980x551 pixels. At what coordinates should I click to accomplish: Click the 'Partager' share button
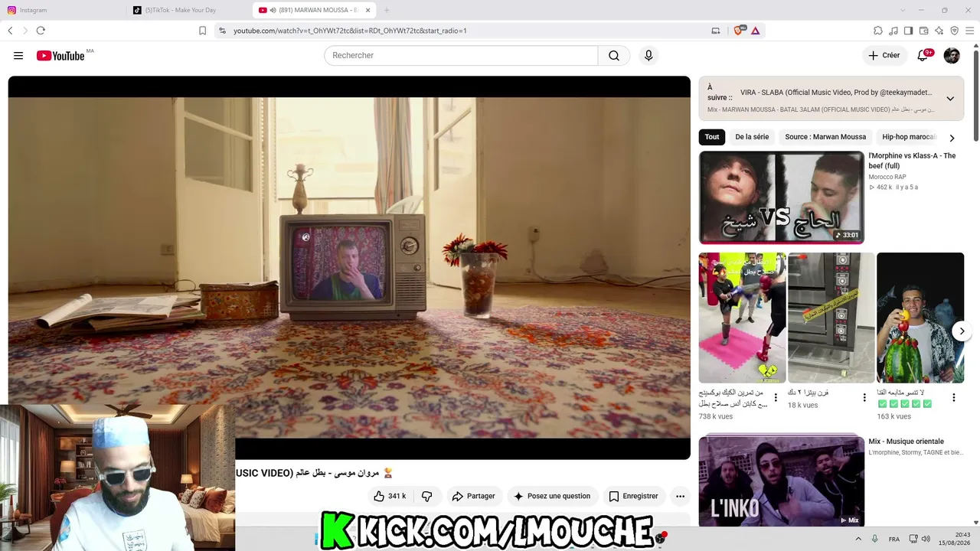coord(473,496)
